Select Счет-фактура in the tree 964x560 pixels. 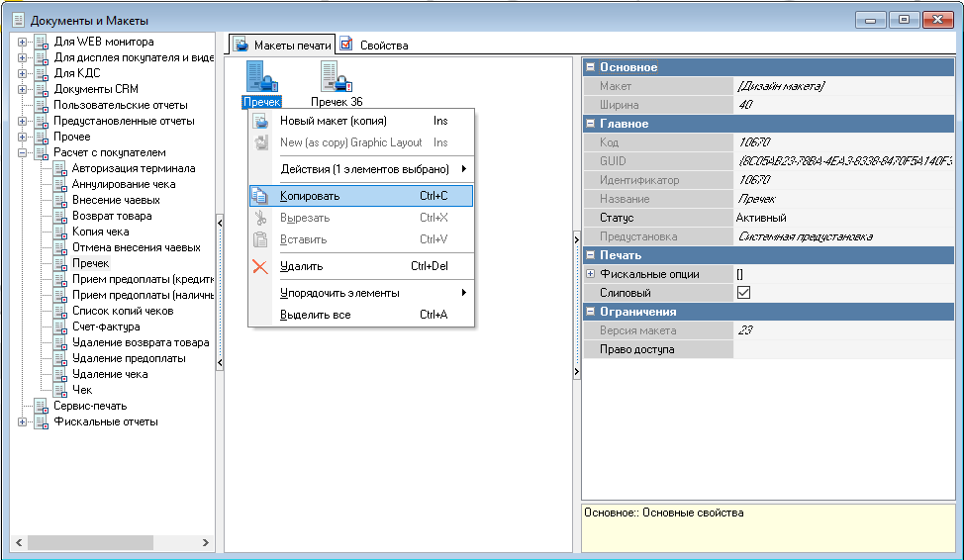106,327
